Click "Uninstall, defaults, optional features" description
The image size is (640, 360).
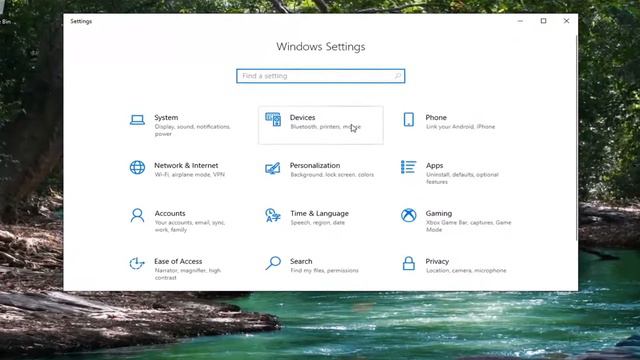pyautogui.click(x=462, y=178)
